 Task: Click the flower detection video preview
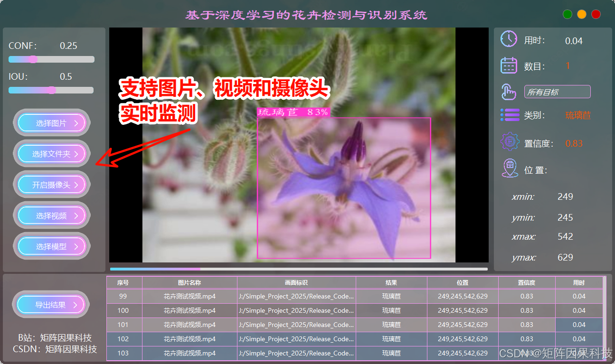click(299, 145)
